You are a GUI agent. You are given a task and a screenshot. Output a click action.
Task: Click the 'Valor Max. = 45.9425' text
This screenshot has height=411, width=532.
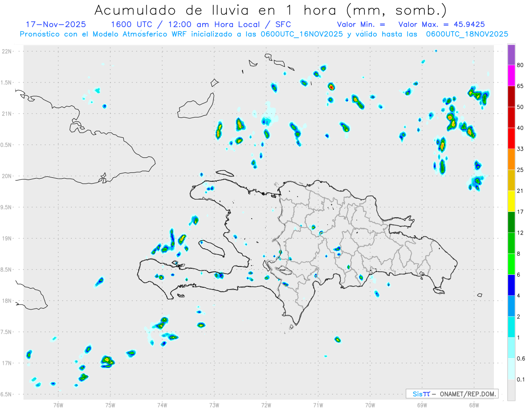pos(442,24)
